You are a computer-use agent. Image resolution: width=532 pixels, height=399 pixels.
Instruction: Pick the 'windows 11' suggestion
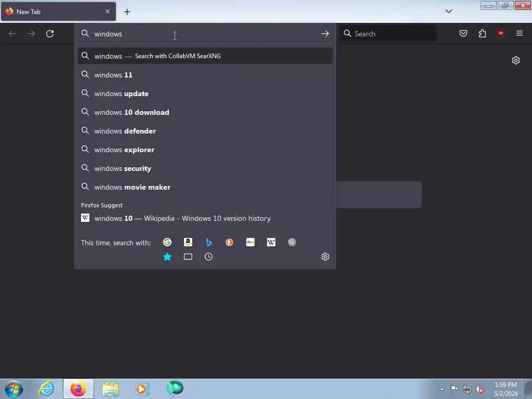[205, 75]
